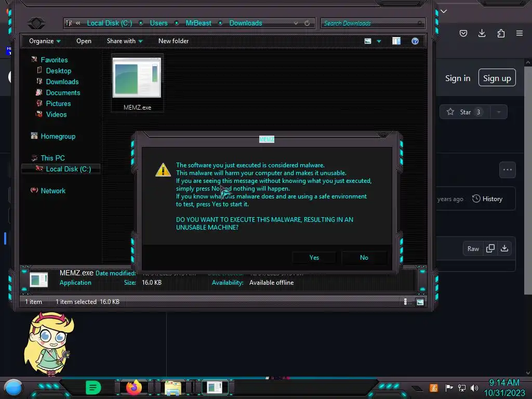The height and width of the screenshot is (399, 532).
Task: Open the Organize menu
Action: (45, 41)
